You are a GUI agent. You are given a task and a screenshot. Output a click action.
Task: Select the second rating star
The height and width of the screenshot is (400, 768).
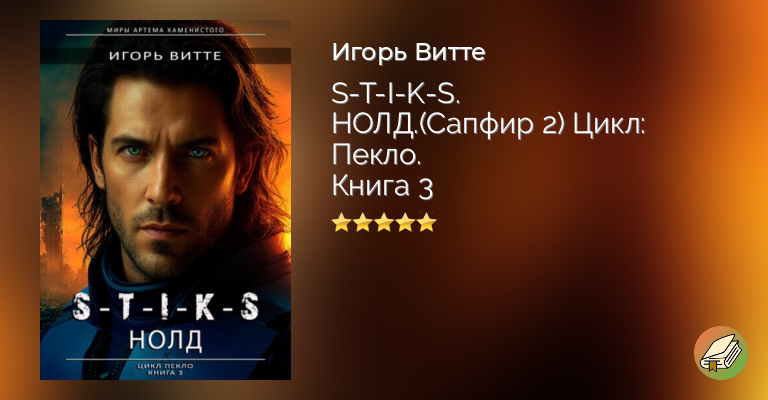pos(362,223)
